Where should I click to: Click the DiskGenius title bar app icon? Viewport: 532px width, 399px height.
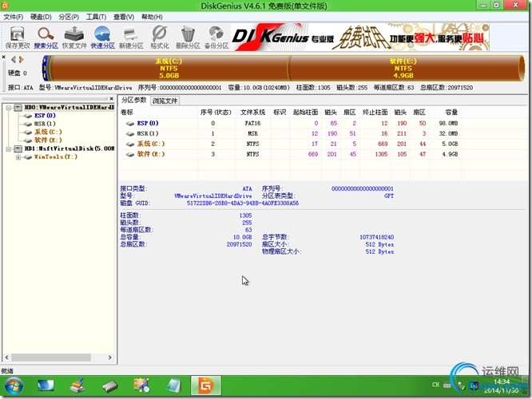pyautogui.click(x=5, y=5)
